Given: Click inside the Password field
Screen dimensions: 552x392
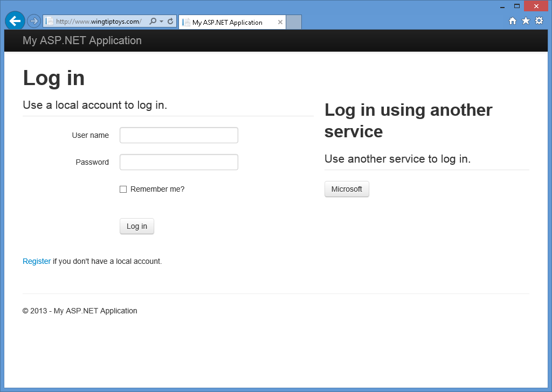Looking at the screenshot, I should [x=178, y=162].
